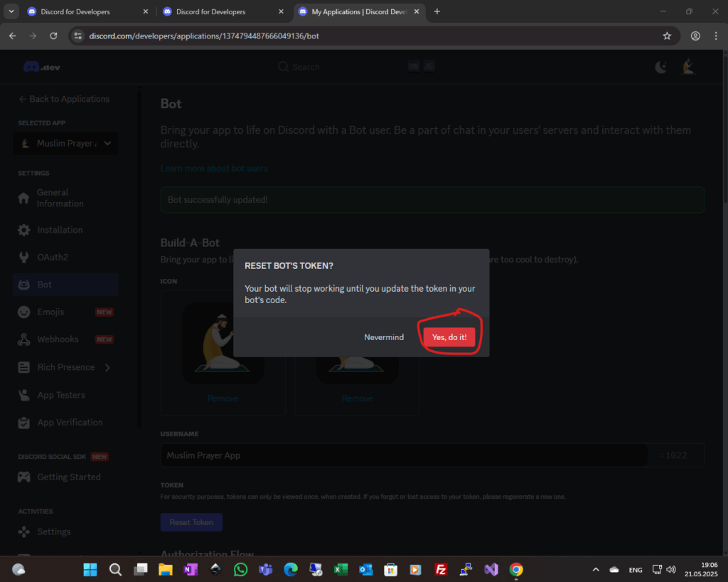Expand the Muslim Prayer app selector dropdown
Image resolution: width=728 pixels, height=582 pixels.
click(x=65, y=144)
